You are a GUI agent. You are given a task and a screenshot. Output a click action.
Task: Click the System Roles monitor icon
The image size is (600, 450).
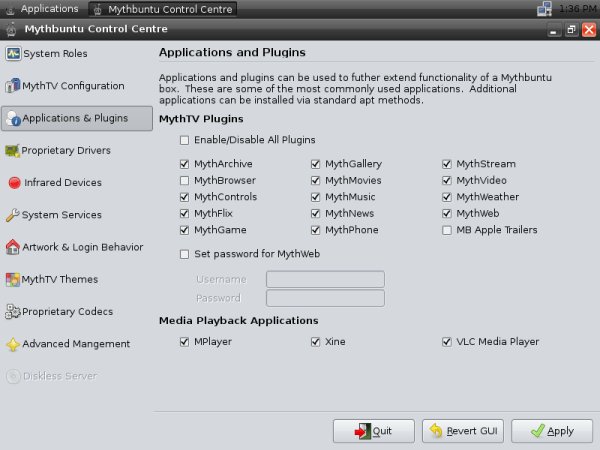[13, 54]
